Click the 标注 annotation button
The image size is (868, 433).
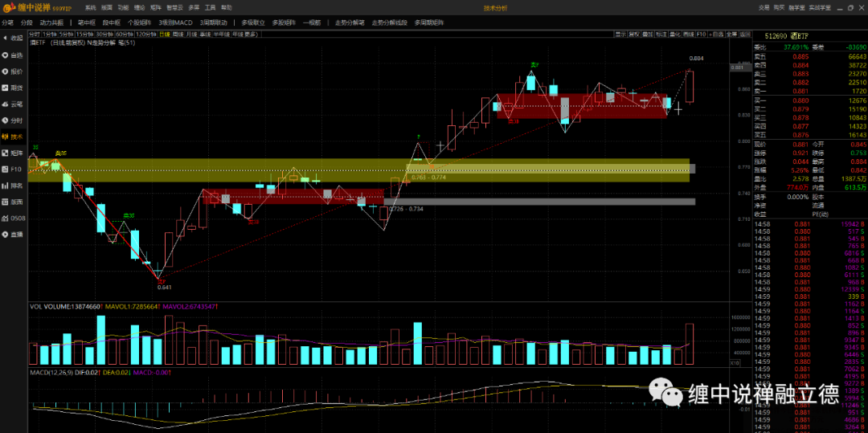(661, 35)
